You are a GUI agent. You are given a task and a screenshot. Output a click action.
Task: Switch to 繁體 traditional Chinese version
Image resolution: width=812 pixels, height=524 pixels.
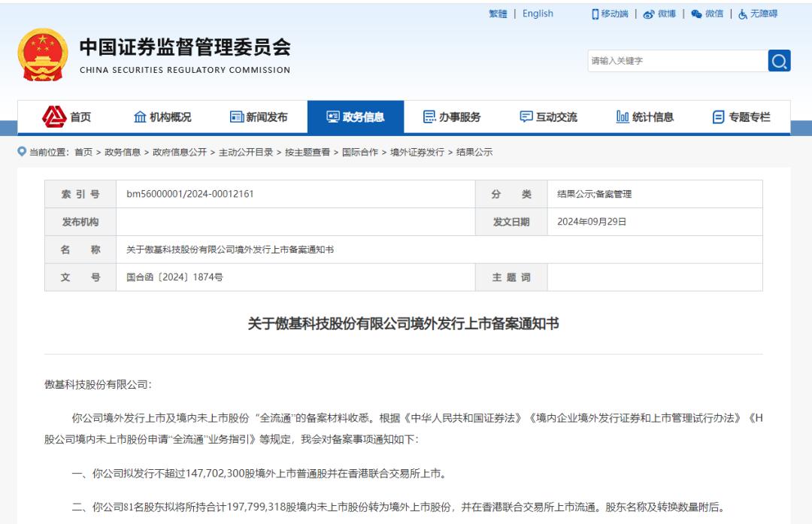pos(498,14)
